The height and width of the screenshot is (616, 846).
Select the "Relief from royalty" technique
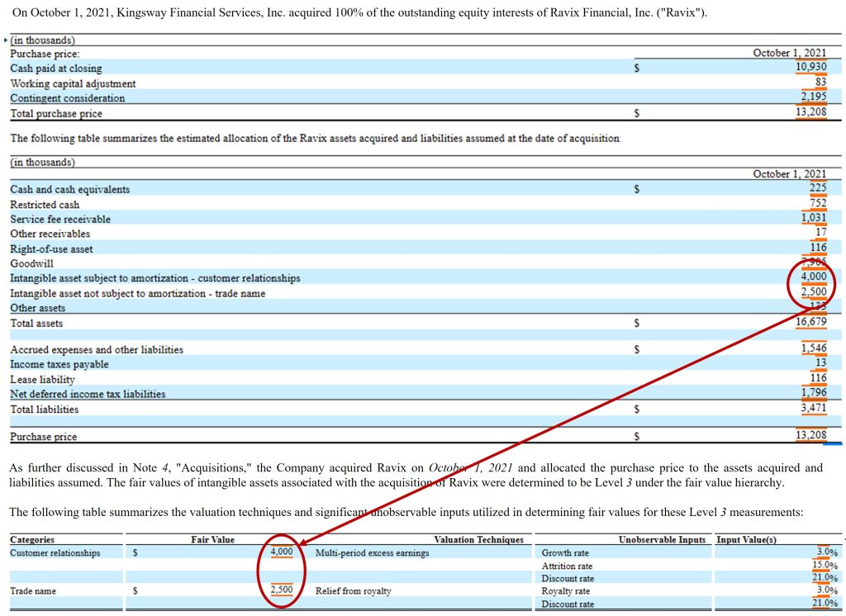pos(354,591)
